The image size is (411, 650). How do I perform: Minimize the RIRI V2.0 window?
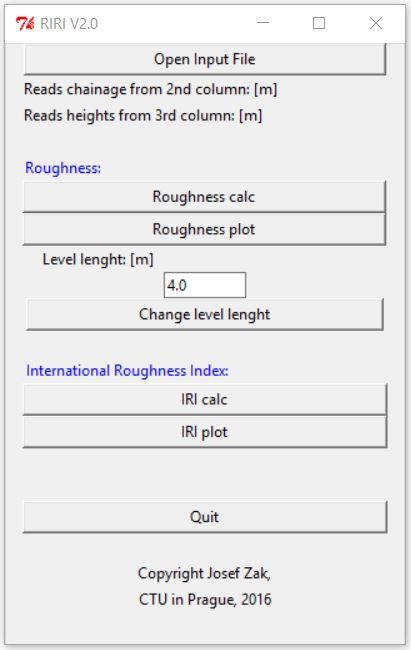[263, 23]
